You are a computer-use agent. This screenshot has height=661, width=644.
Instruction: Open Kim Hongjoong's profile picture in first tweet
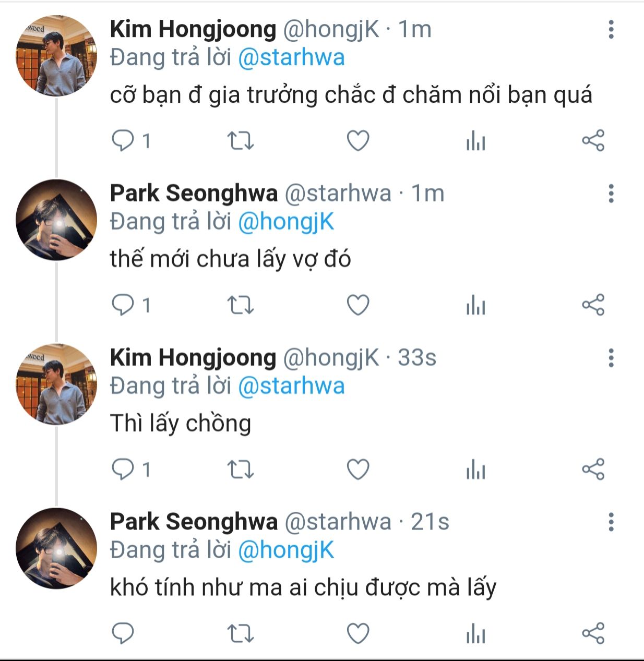56,56
